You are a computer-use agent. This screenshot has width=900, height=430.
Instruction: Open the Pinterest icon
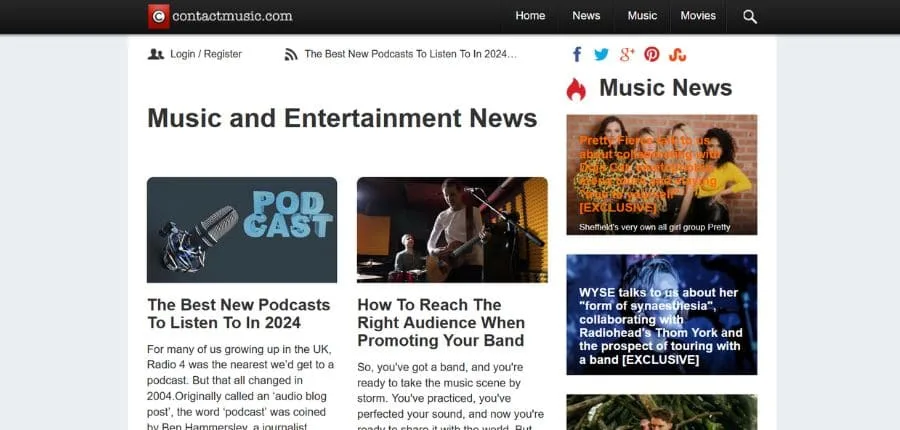(652, 54)
